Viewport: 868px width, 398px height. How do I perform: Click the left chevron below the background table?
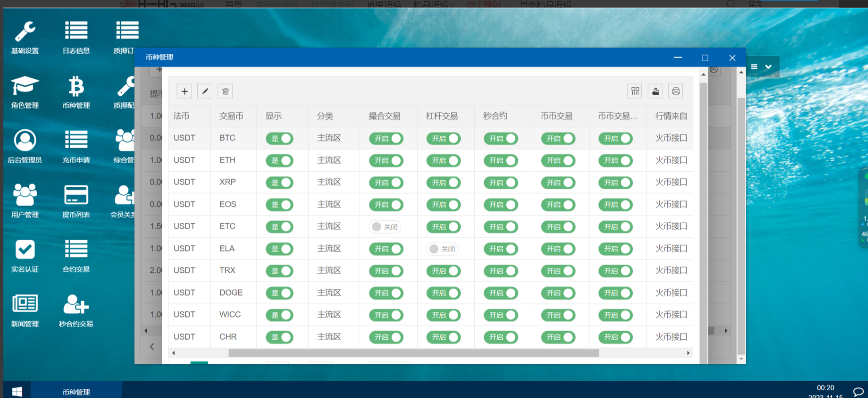pyautogui.click(x=152, y=347)
